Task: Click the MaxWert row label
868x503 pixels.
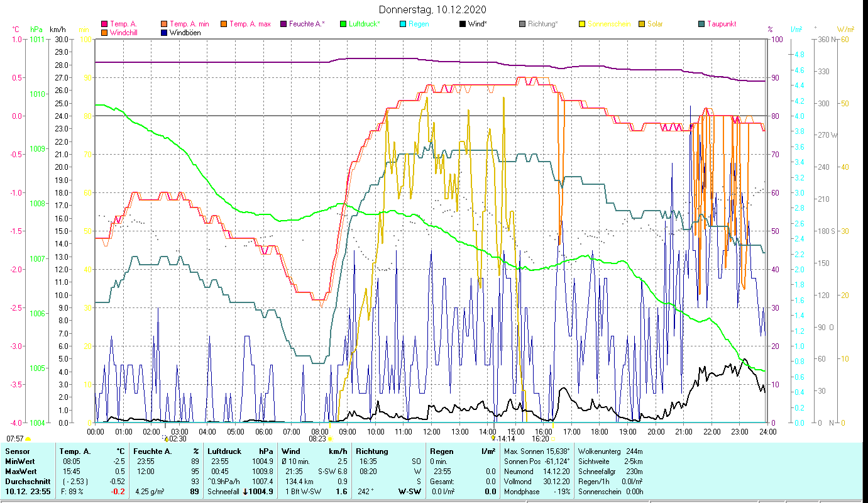Action: coord(21,472)
